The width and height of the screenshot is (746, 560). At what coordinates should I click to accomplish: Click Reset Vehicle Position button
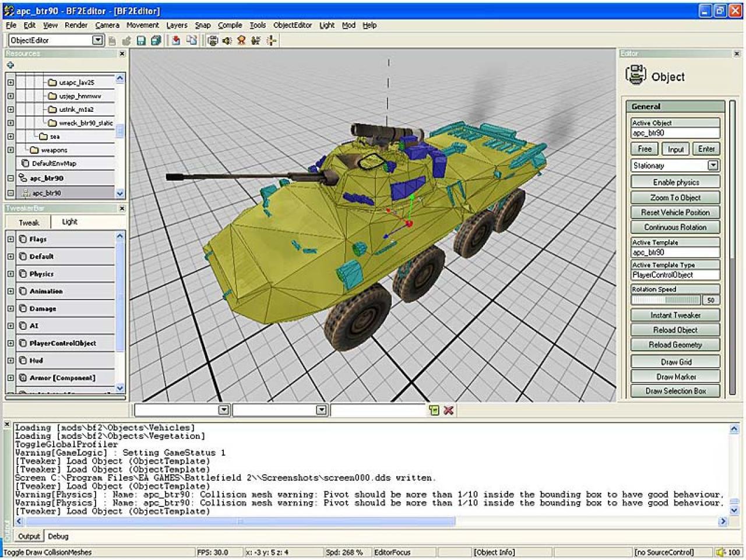click(675, 213)
